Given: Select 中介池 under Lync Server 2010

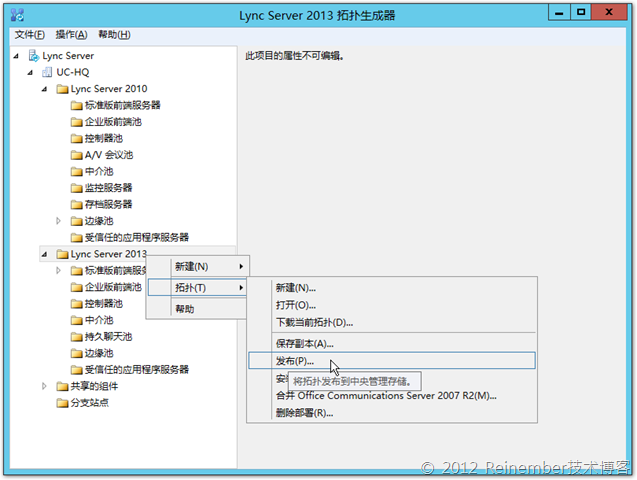Looking at the screenshot, I should 99,171.
